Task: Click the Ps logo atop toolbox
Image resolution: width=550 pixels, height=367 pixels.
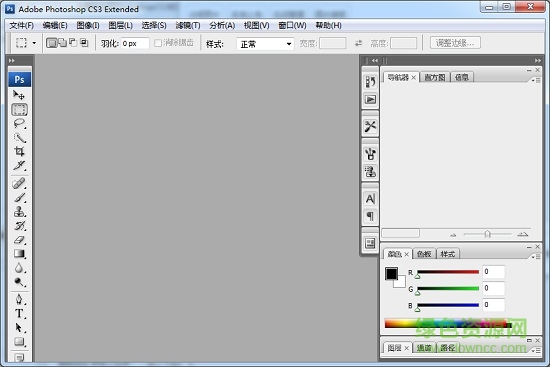Action: pos(20,80)
